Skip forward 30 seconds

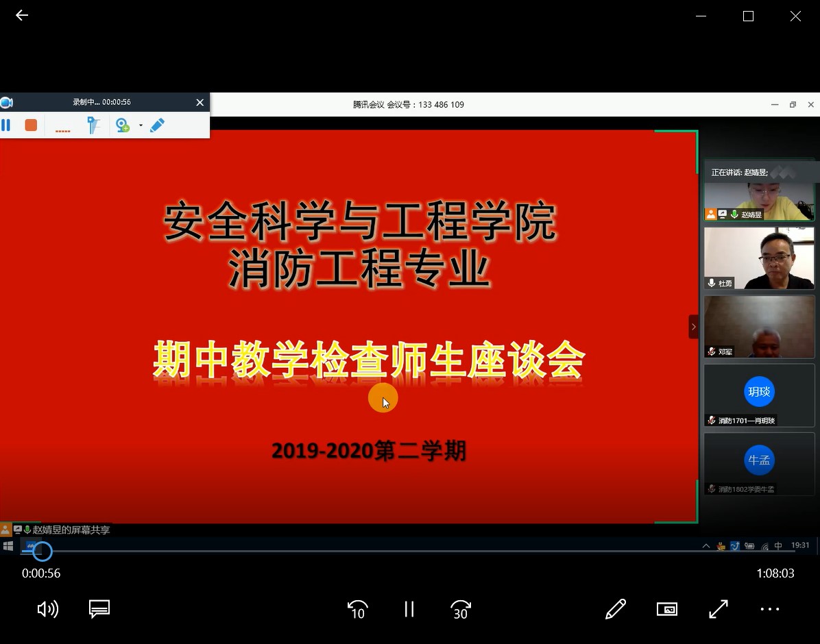(461, 609)
